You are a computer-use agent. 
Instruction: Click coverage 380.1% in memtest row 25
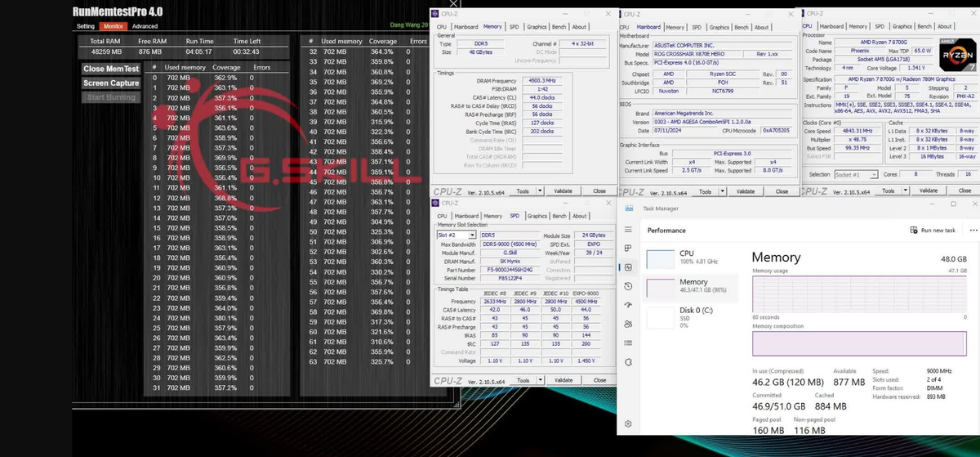pos(225,318)
